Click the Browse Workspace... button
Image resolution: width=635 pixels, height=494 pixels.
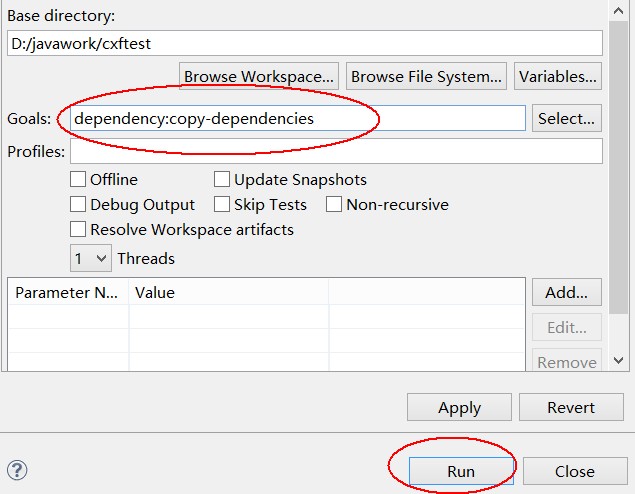click(x=258, y=76)
